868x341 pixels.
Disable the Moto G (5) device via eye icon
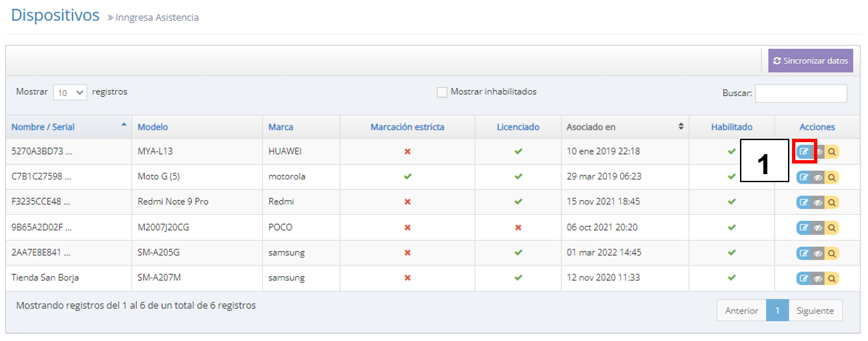click(x=818, y=178)
